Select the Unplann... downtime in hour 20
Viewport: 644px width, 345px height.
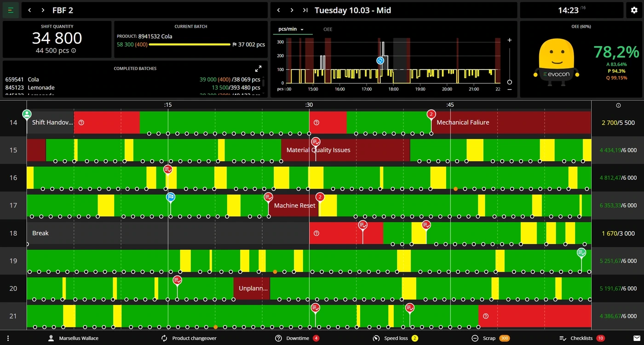coord(252,288)
